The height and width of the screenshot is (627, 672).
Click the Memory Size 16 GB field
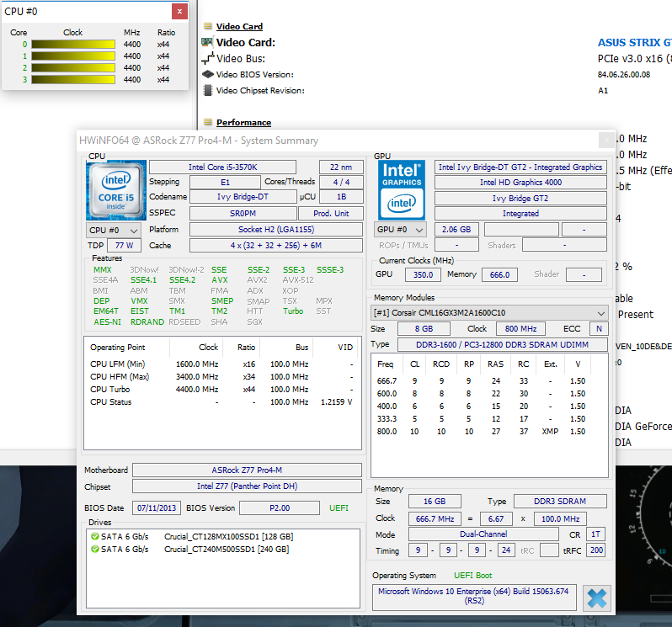[435, 502]
